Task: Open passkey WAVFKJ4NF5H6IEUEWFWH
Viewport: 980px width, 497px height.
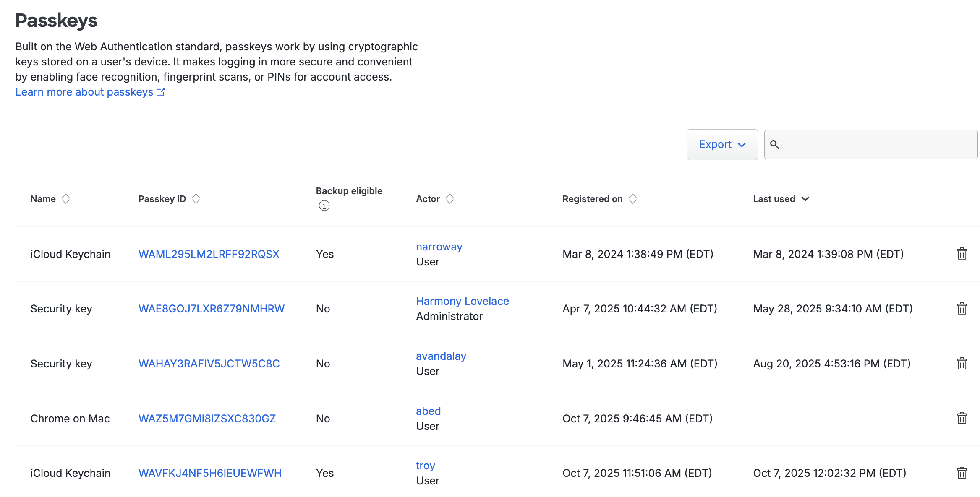Action: pyautogui.click(x=210, y=473)
